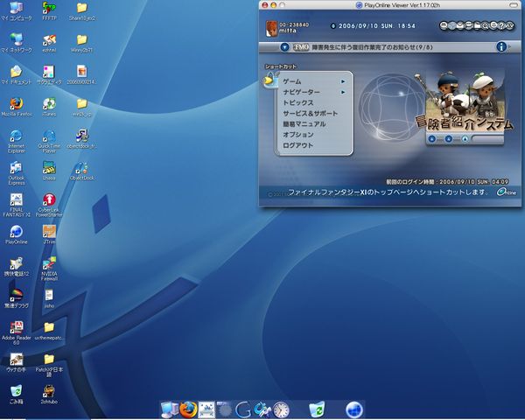Click the PlayOnline globe icon in dock
525x420 pixels.
(x=354, y=409)
